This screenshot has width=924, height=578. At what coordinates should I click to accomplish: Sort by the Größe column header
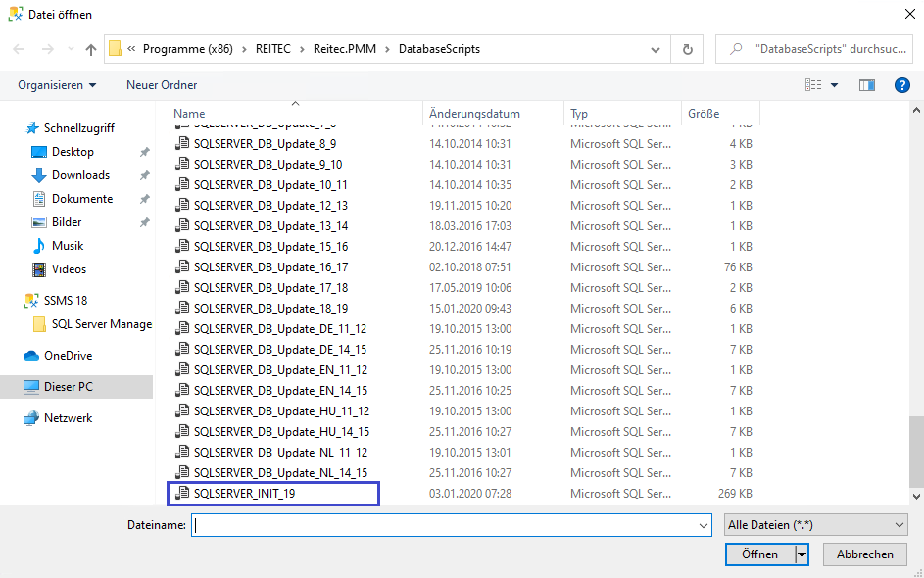[704, 114]
